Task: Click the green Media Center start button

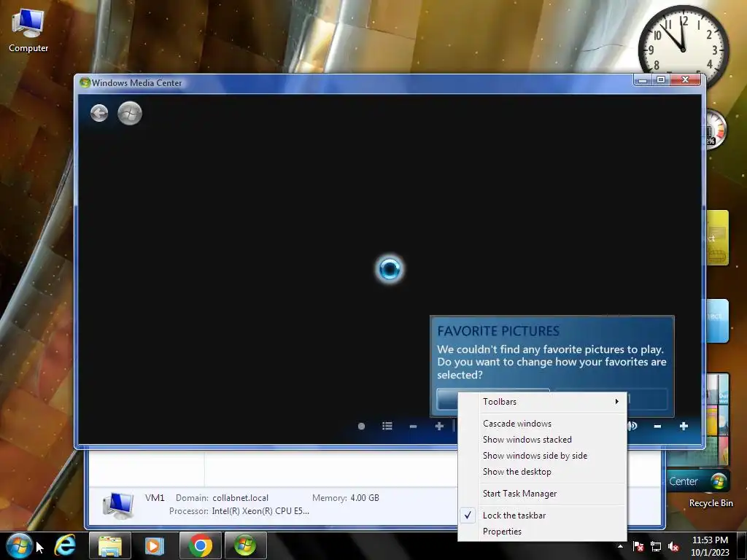Action: [x=130, y=113]
